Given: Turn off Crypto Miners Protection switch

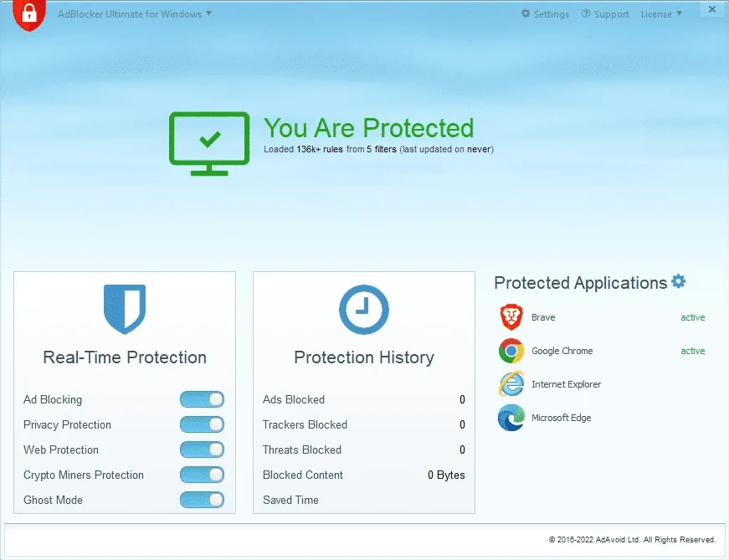Looking at the screenshot, I should click(203, 475).
